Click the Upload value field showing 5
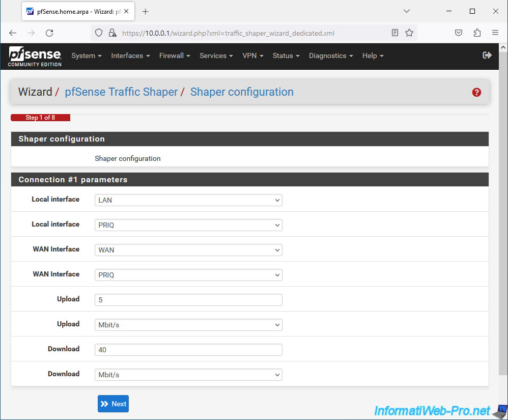The height and width of the screenshot is (420, 508). (188, 300)
